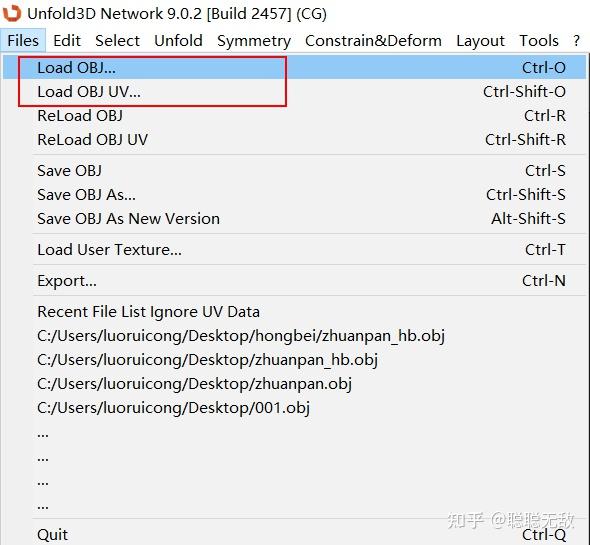Image resolution: width=590 pixels, height=545 pixels.
Task: Open recent file Desktop/001.obj
Action: (x=294, y=408)
